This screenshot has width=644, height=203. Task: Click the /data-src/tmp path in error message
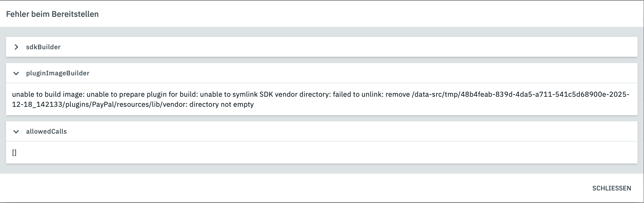pos(435,94)
